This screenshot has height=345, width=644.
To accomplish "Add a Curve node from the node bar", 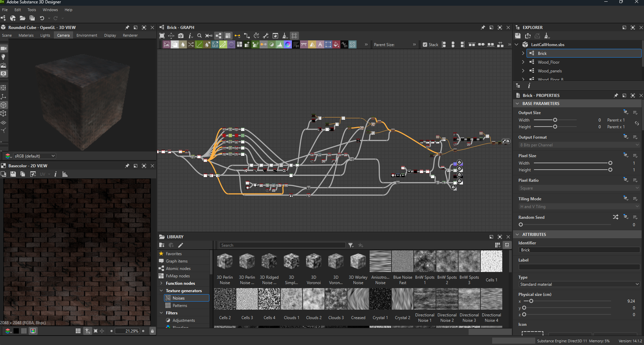I will 199,44.
